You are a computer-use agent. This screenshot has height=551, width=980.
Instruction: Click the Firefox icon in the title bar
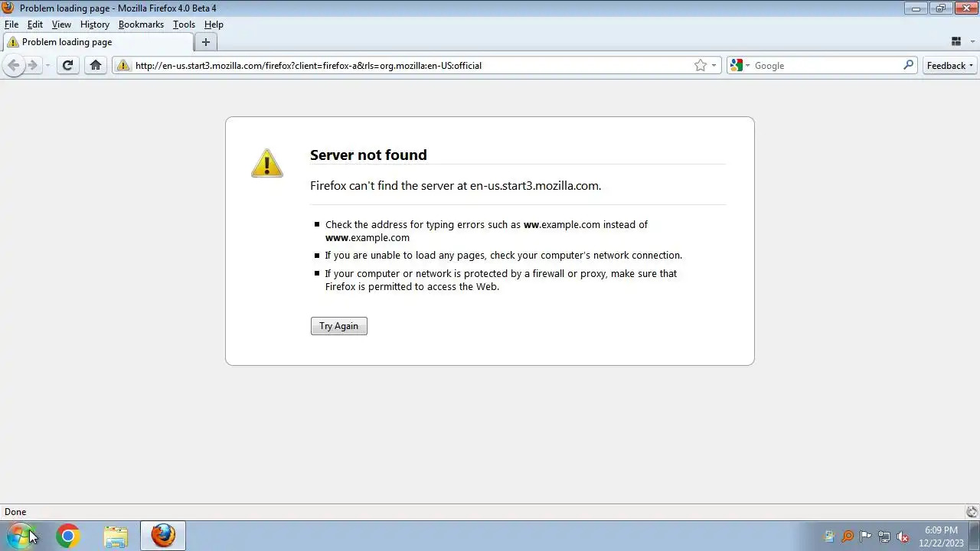(x=8, y=8)
